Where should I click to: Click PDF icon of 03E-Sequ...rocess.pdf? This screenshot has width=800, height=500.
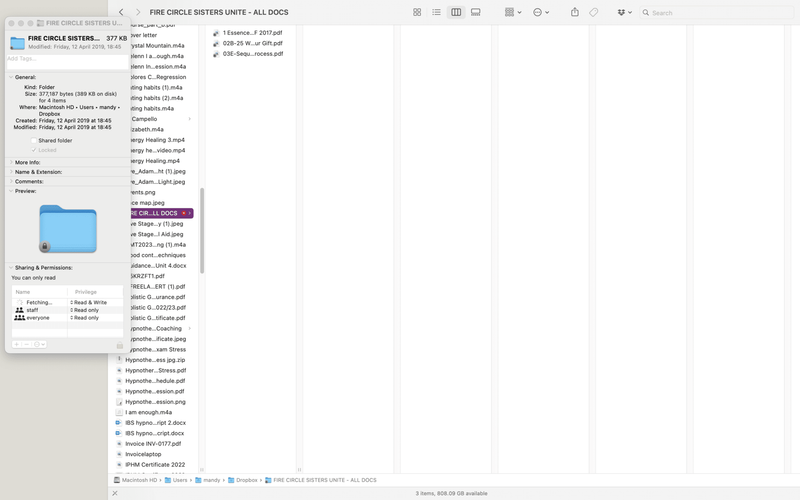[x=216, y=54]
